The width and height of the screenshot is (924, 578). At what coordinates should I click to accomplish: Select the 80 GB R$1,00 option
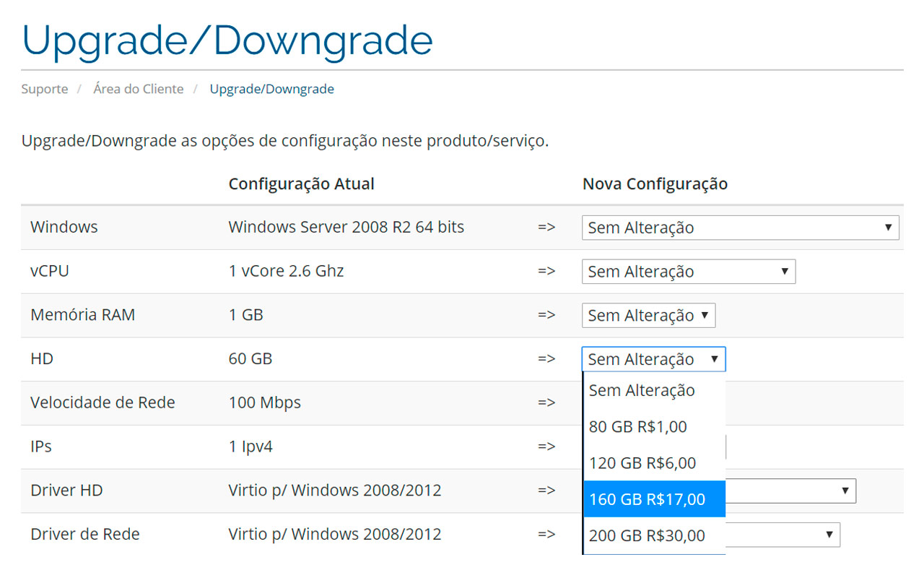pos(654,426)
